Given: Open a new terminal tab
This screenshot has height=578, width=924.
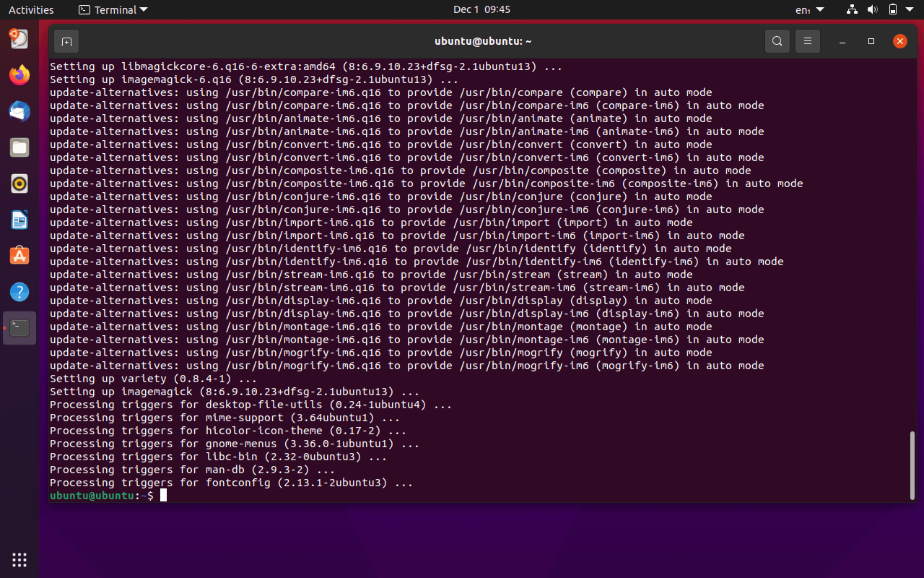Looking at the screenshot, I should 66,41.
